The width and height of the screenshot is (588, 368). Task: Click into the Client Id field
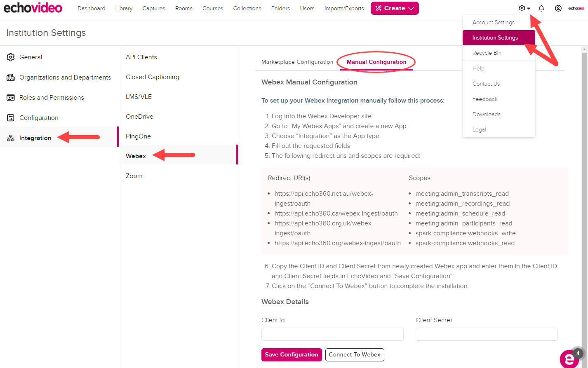[x=332, y=334]
